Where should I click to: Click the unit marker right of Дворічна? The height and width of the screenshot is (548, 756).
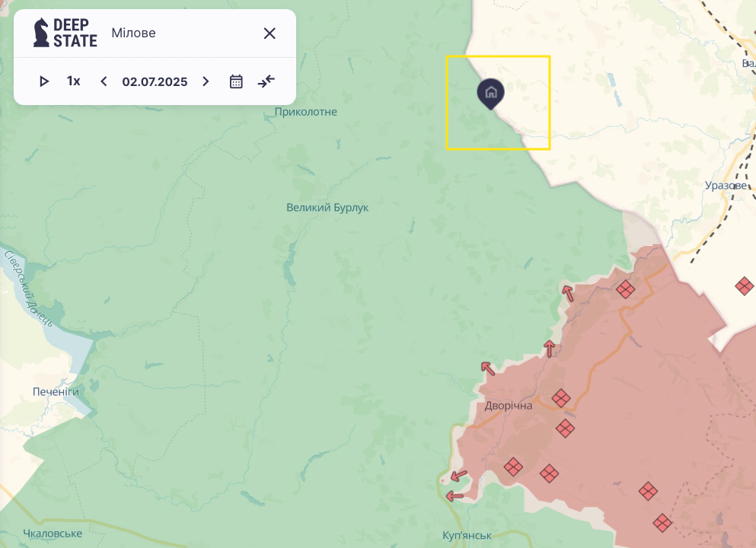561,398
